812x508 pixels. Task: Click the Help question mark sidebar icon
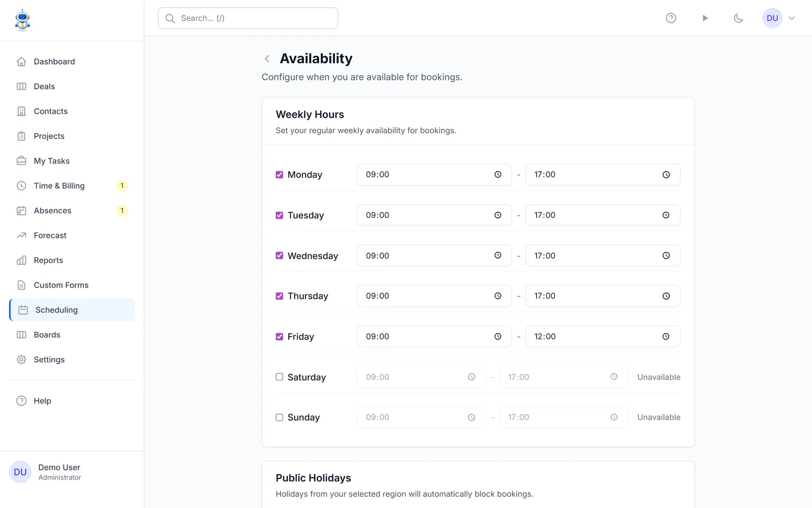21,401
